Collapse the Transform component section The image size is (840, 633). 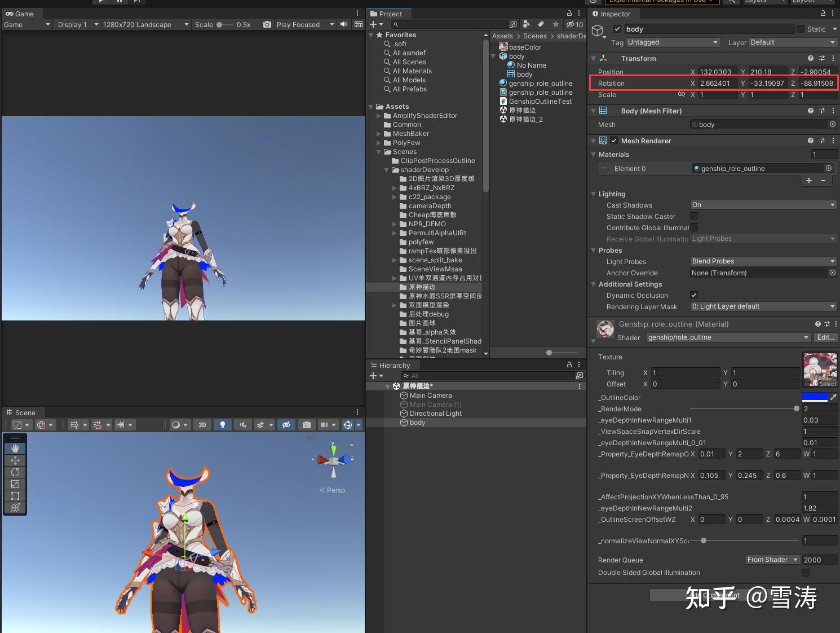[x=594, y=58]
